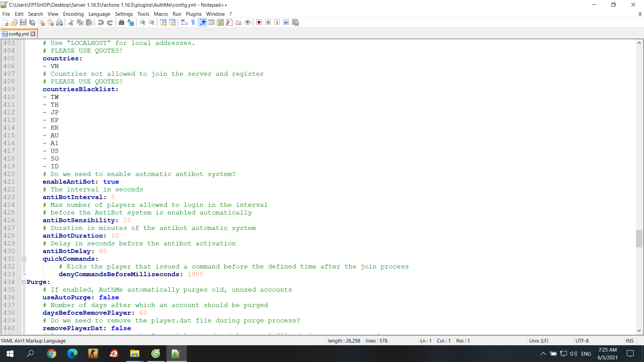Image resolution: width=644 pixels, height=362 pixels.
Task: Click the Save file toolbar icon
Action: (23, 22)
